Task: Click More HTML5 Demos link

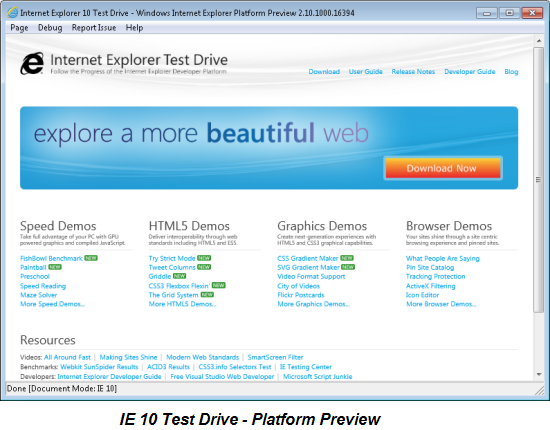Action: tap(182, 304)
